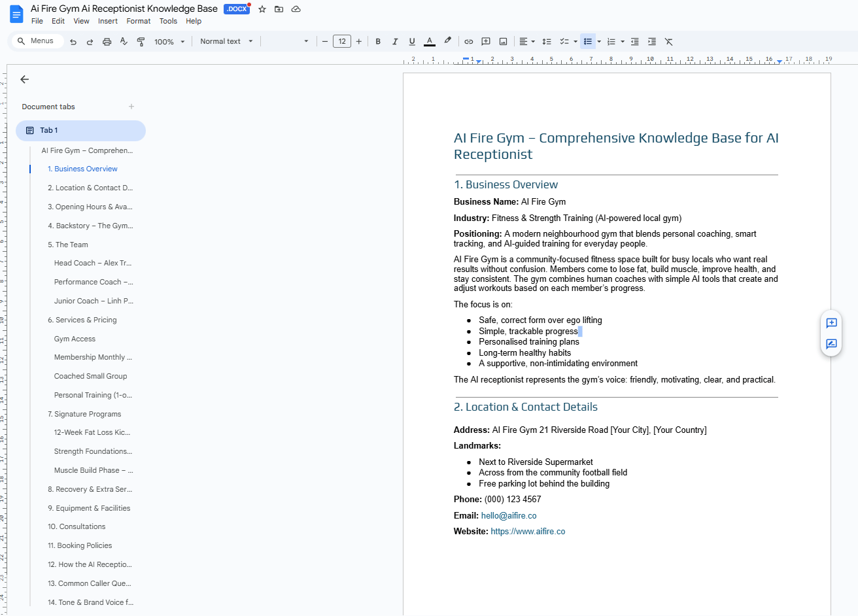Screen dimensions: 858x616
Task: Clear formatting with the toolbar icon
Action: coord(668,41)
